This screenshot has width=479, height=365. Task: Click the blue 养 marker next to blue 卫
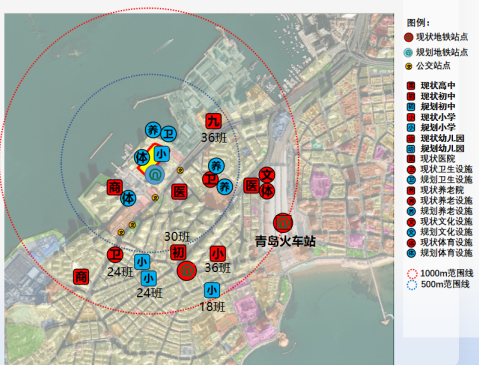tap(153, 130)
